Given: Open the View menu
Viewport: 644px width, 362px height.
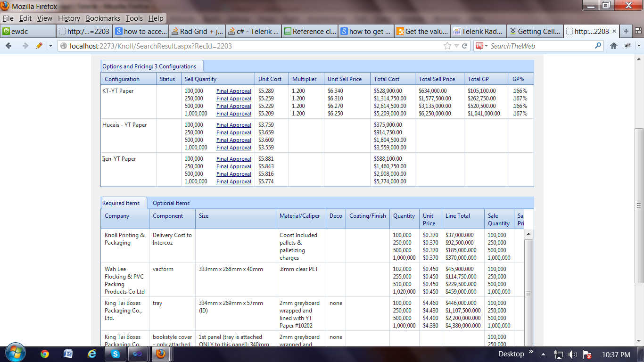Looking at the screenshot, I should pos(45,18).
